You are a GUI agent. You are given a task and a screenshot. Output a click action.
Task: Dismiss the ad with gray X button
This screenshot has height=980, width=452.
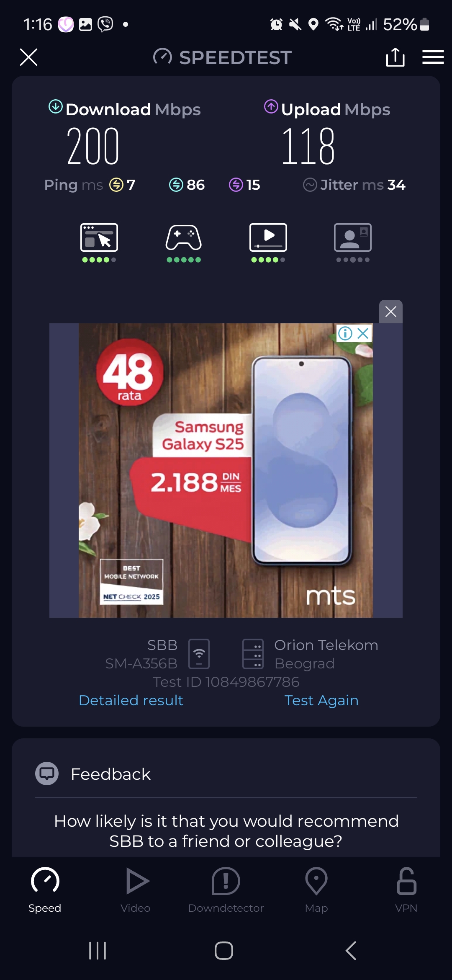pyautogui.click(x=391, y=312)
